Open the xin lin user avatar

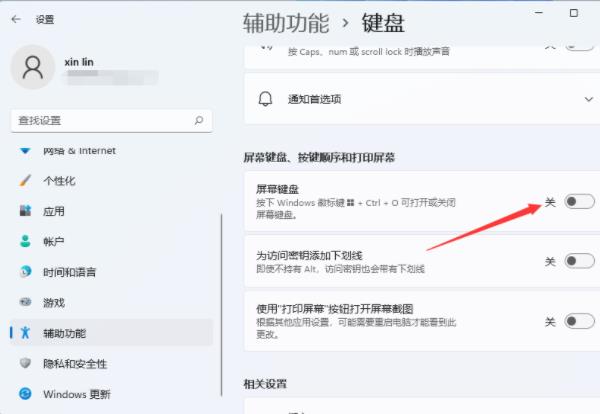[33, 67]
